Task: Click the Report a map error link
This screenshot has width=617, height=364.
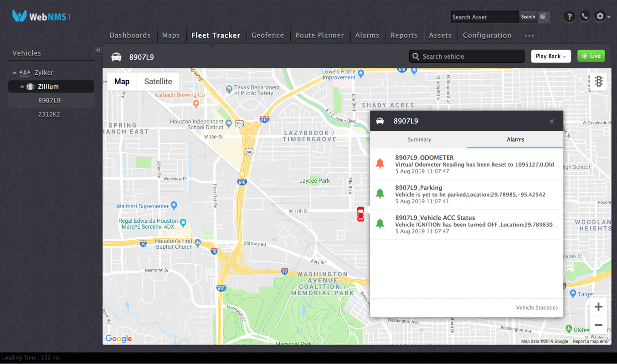Action: (590, 341)
